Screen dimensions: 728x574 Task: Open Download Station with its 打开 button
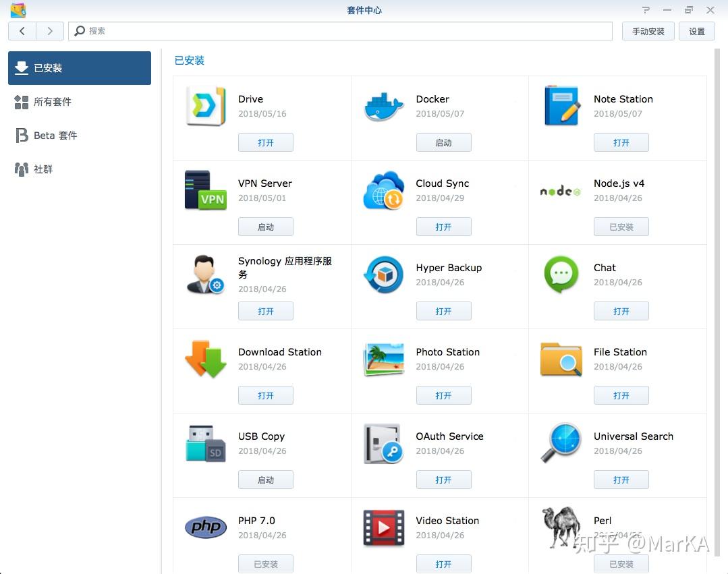click(x=266, y=395)
